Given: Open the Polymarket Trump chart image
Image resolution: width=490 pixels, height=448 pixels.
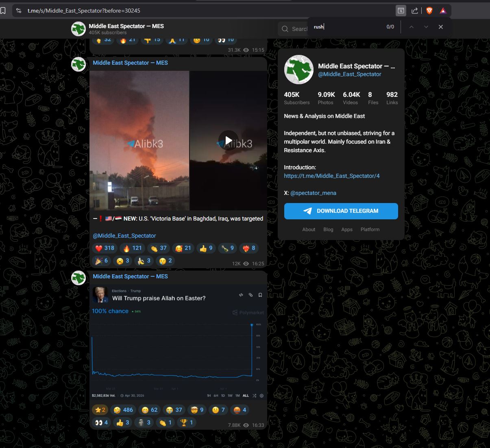Looking at the screenshot, I should click(178, 342).
